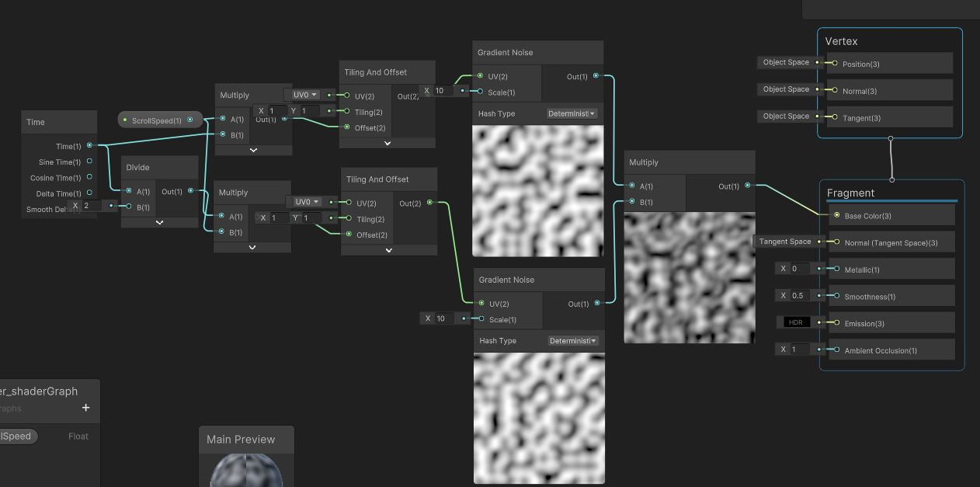
Task: Open UV0 dropdown beside upper Tiling And Offset
Action: point(304,95)
